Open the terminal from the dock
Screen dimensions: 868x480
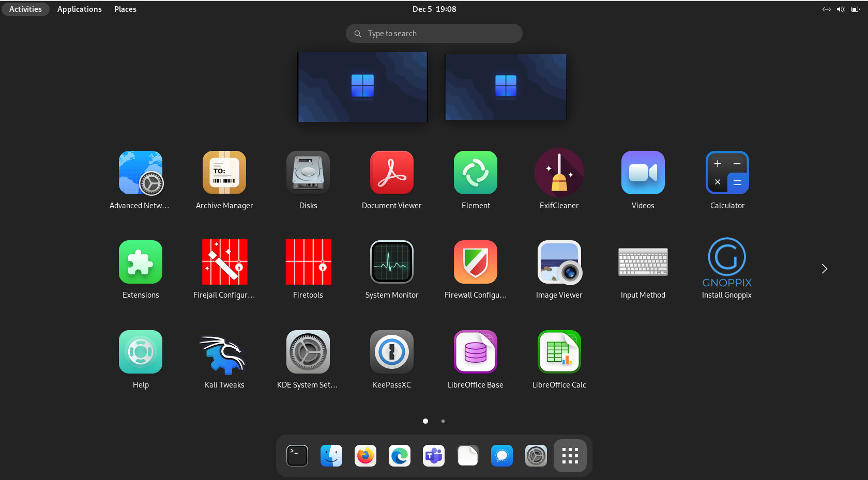[297, 456]
